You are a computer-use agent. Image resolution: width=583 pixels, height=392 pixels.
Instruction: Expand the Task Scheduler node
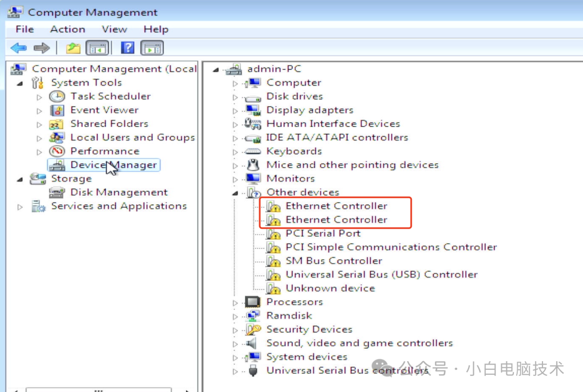point(39,97)
